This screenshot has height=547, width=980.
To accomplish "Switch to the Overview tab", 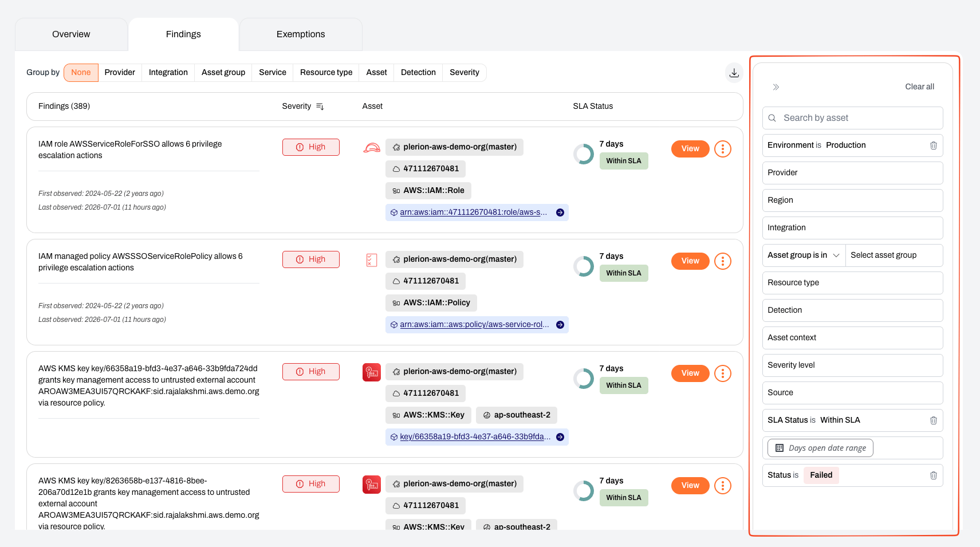I will point(71,34).
